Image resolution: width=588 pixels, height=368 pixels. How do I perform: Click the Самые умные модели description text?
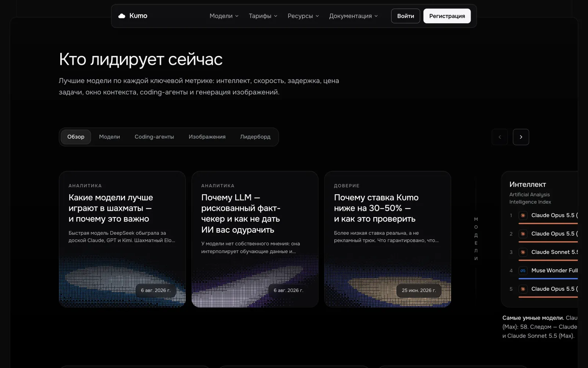click(x=539, y=327)
